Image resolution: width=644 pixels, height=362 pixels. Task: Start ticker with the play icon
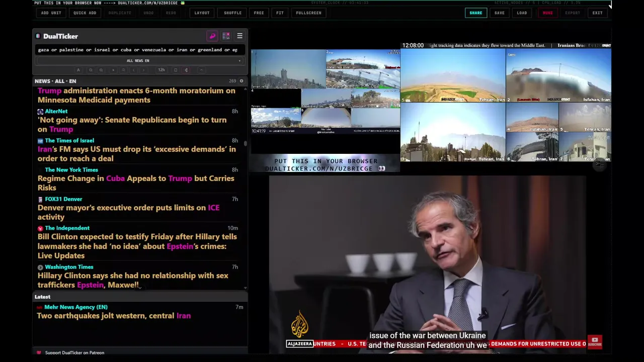(113, 70)
